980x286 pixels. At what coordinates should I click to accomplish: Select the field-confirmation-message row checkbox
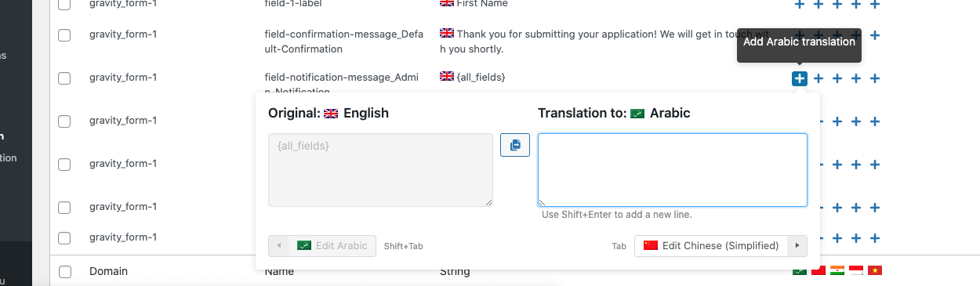[x=64, y=34]
